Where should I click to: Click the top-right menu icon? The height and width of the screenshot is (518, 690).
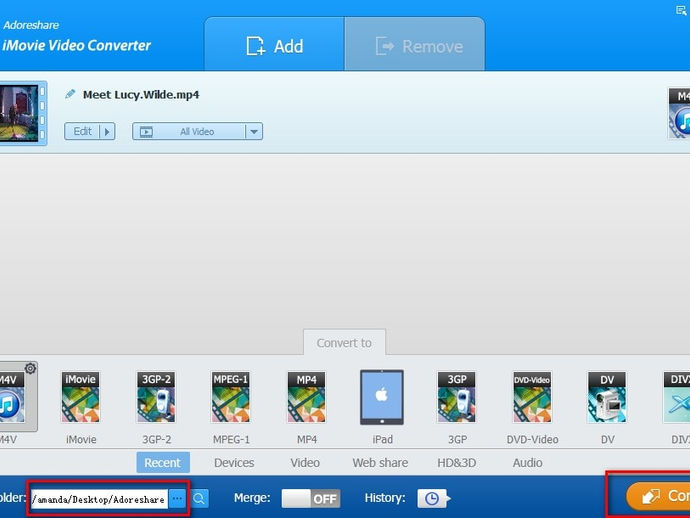(681, 11)
